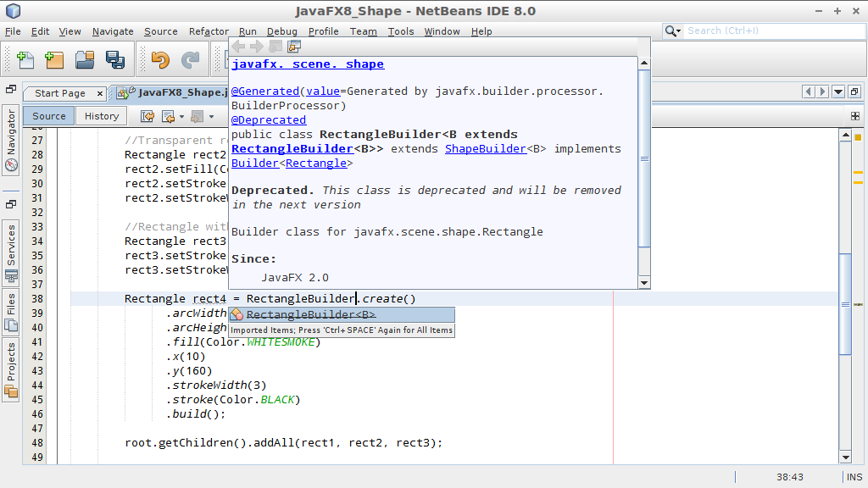868x488 pixels.
Task: Open the search options dropdown arrow
Action: (678, 31)
